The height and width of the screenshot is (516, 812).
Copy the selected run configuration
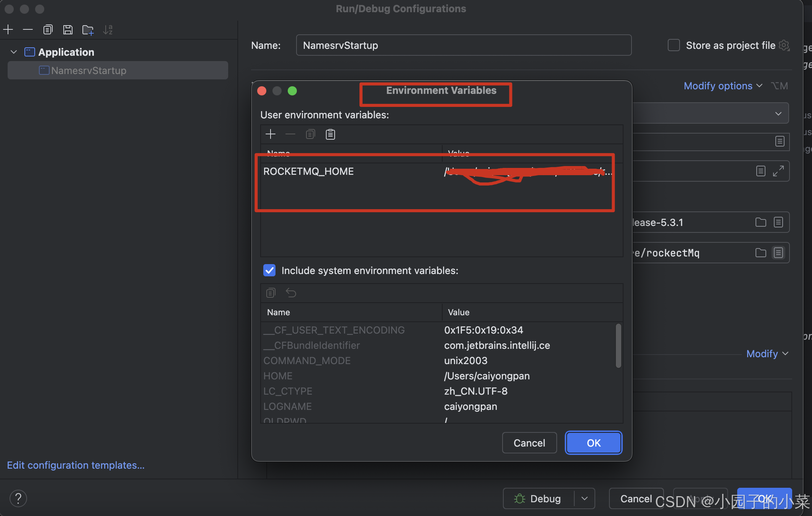[48, 29]
